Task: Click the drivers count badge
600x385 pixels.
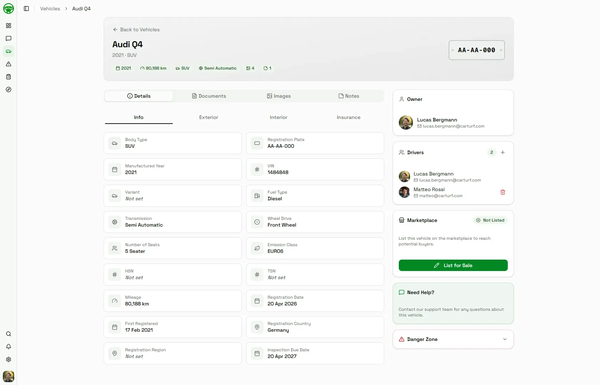Action: point(492,152)
